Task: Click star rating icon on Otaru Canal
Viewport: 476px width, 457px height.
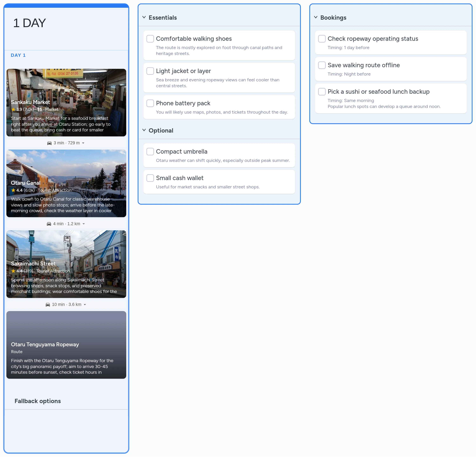Action: [13, 190]
